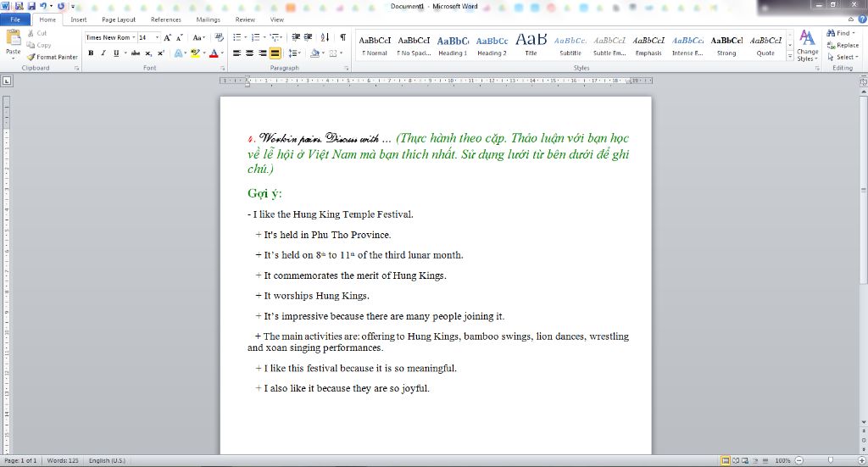This screenshot has height=467, width=868.
Task: Open the File tab
Action: 15,19
